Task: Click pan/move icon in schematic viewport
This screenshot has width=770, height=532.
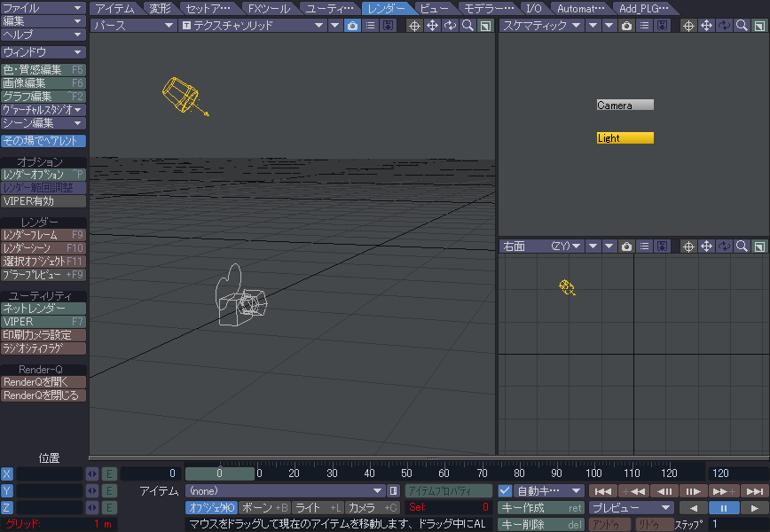Action: point(706,26)
